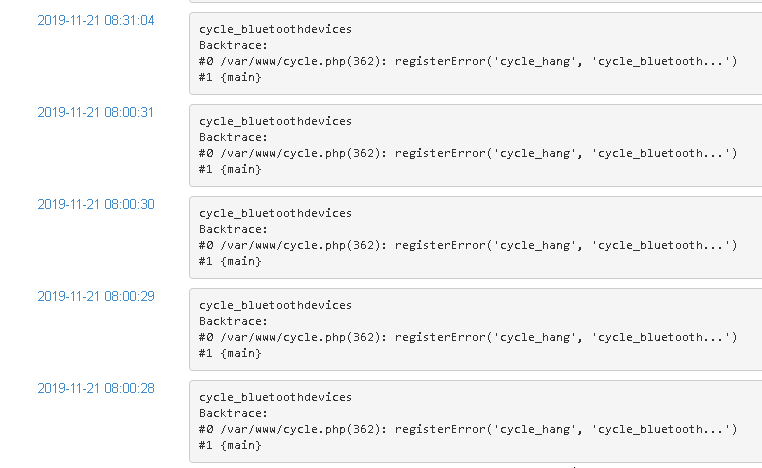Click the 2019-11-21 08:00:29 timestamp link

pos(96,296)
